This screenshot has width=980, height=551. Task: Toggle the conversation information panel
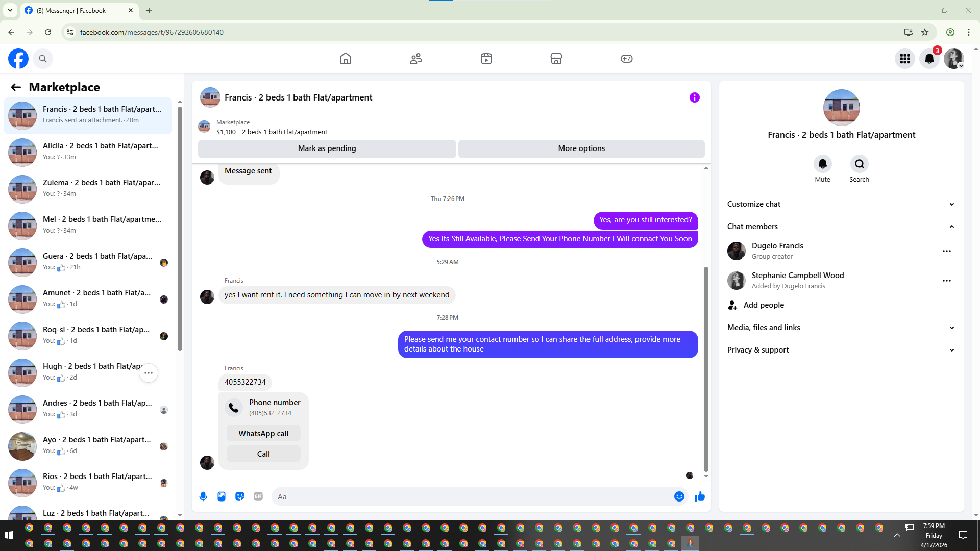tap(694, 97)
